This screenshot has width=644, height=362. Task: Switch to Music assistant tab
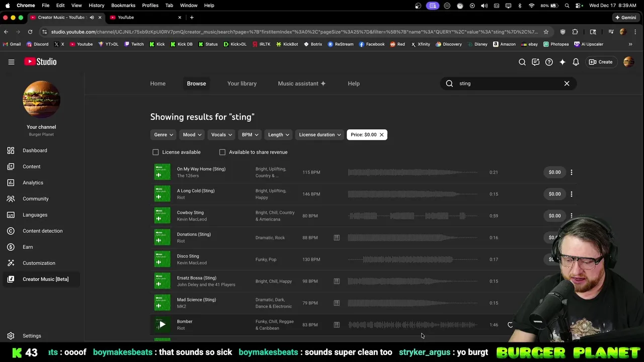[x=301, y=83]
